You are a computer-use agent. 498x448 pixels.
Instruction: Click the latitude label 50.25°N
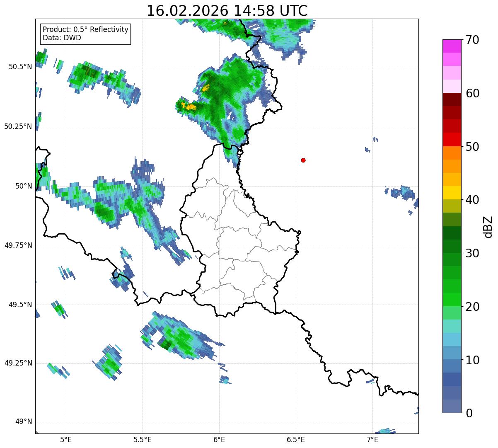[x=18, y=126]
